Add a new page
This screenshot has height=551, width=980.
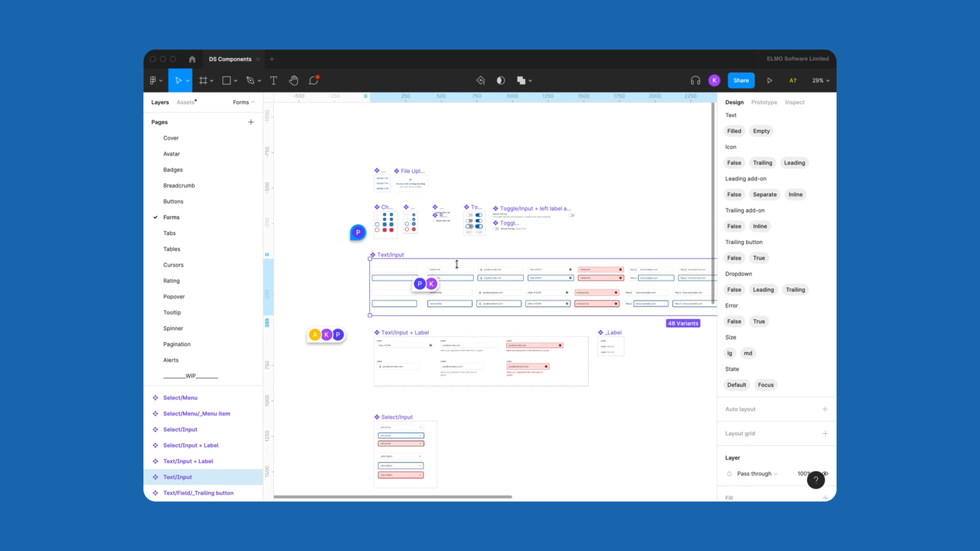click(x=251, y=122)
